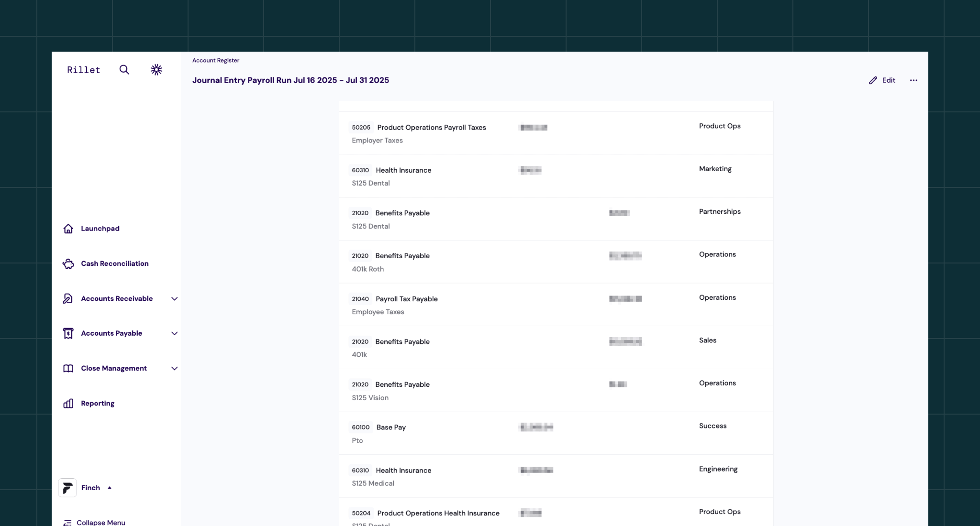
Task: Expand the Close Management section
Action: [174, 368]
